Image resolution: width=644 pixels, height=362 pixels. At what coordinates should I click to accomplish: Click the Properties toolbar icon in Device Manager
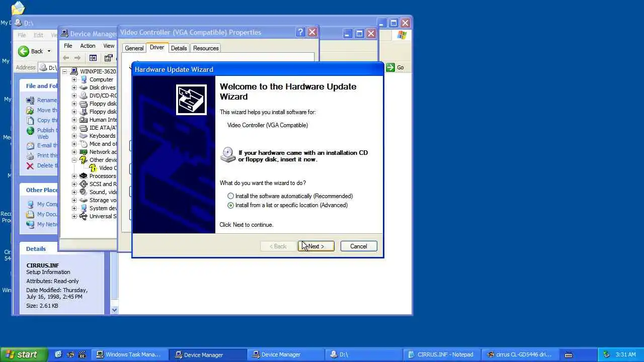pyautogui.click(x=108, y=58)
